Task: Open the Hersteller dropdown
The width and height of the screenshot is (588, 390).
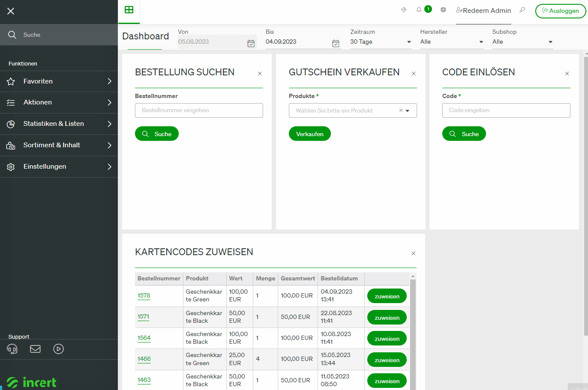Action: coord(452,42)
